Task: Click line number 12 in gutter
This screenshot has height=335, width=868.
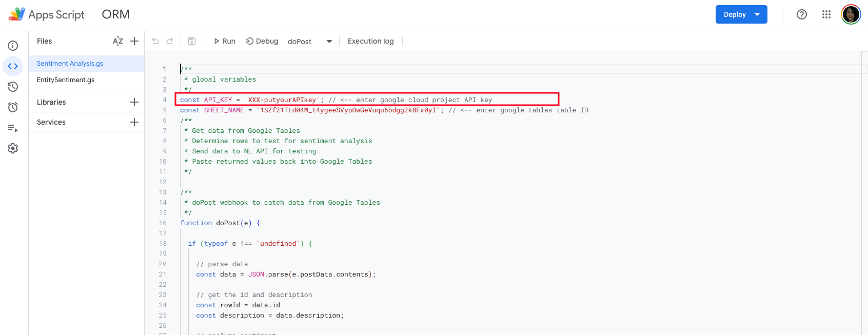Action: pyautogui.click(x=163, y=182)
